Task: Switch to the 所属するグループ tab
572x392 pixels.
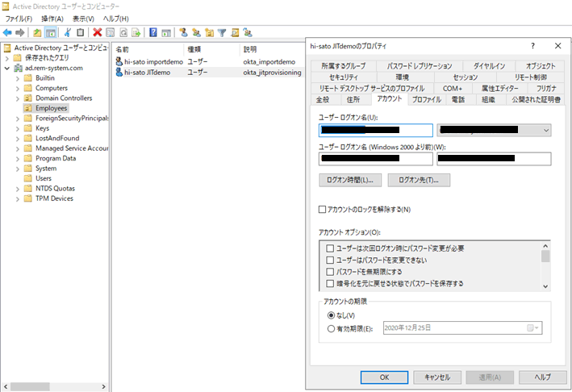Action: click(x=343, y=65)
